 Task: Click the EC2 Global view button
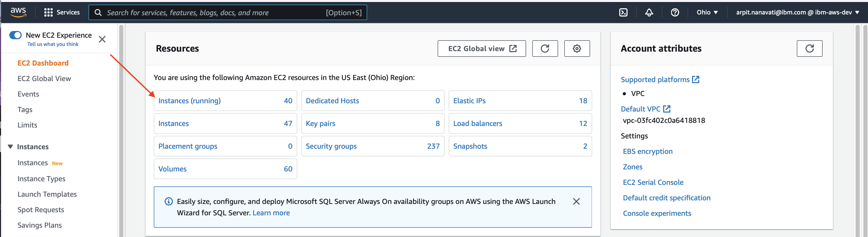click(x=481, y=49)
